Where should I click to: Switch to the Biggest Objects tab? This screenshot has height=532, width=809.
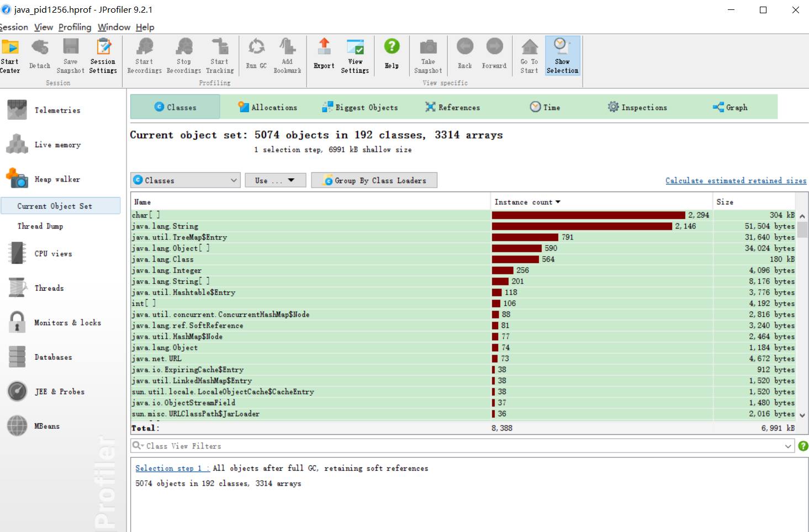(x=360, y=107)
